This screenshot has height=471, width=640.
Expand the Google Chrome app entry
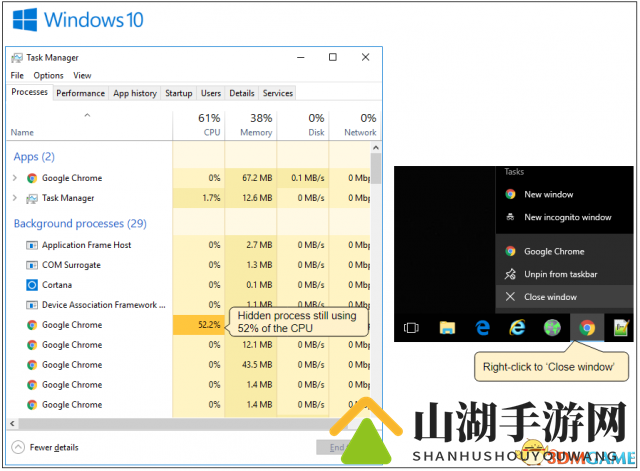click(15, 178)
